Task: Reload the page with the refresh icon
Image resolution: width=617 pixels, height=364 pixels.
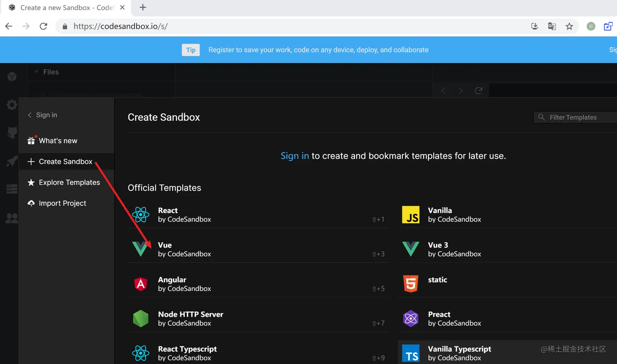Action: point(43,26)
